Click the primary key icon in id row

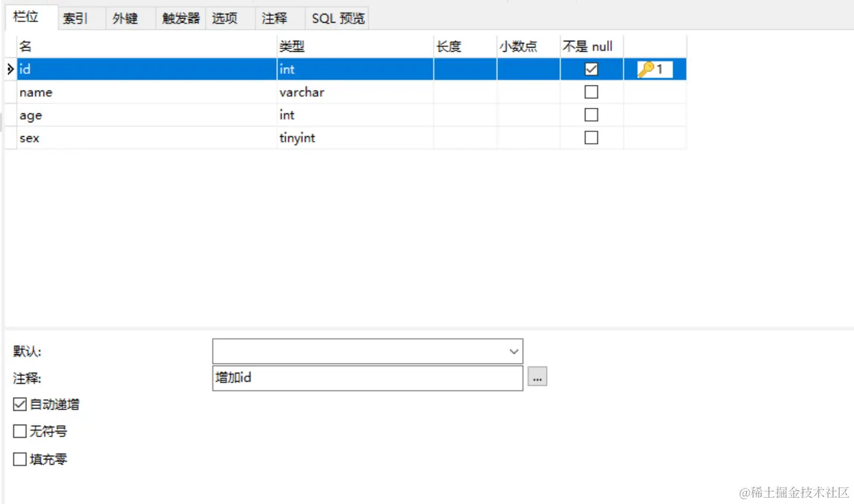(x=646, y=69)
